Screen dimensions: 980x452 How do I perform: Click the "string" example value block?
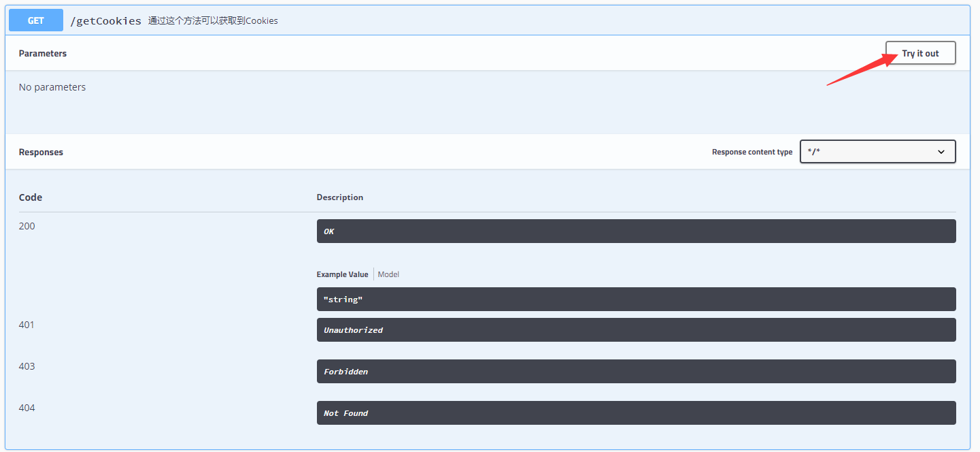pos(636,299)
